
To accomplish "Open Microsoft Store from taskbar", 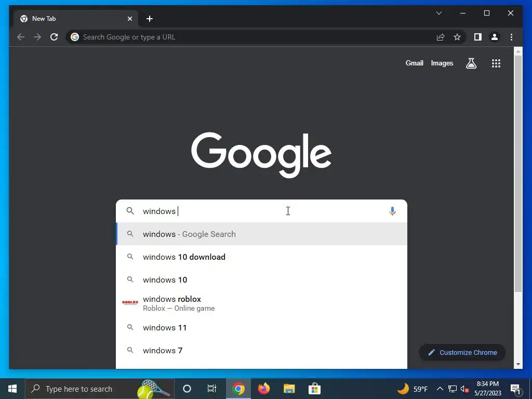I will [314, 389].
